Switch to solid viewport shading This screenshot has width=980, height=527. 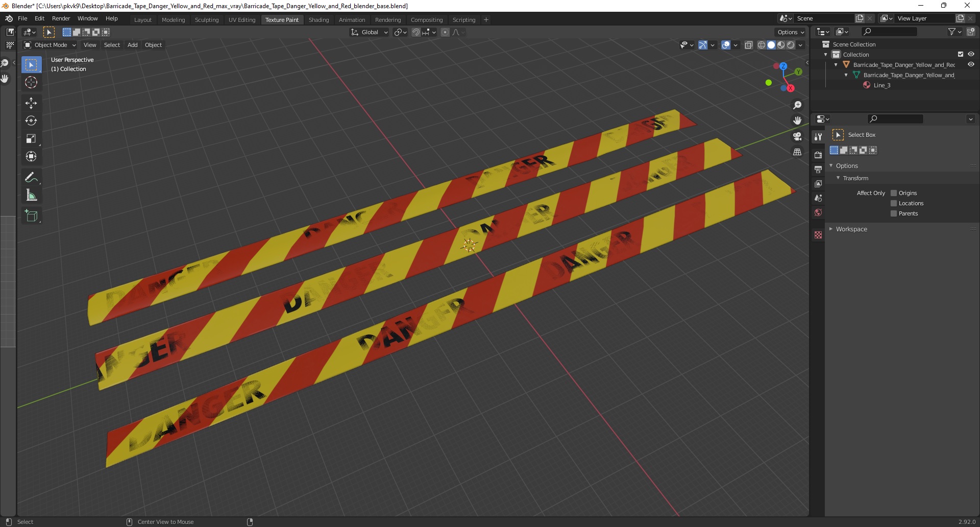(771, 45)
